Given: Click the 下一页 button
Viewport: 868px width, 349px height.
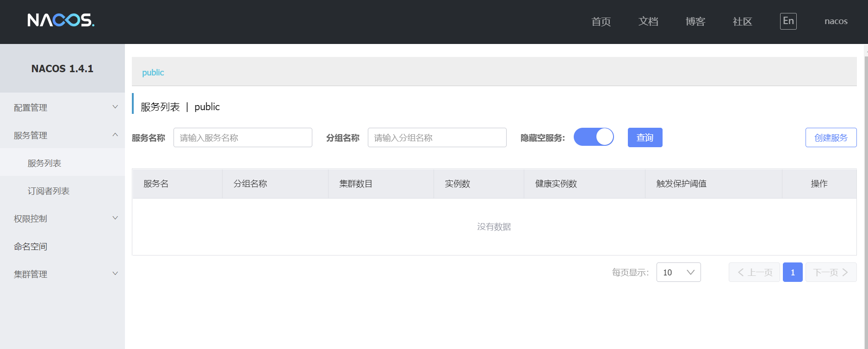Looking at the screenshot, I should coord(831,272).
